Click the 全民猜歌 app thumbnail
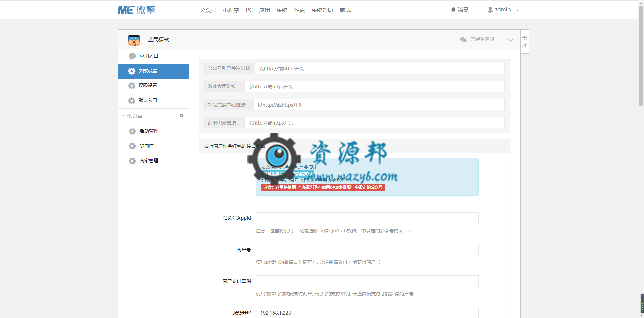 coord(134,40)
